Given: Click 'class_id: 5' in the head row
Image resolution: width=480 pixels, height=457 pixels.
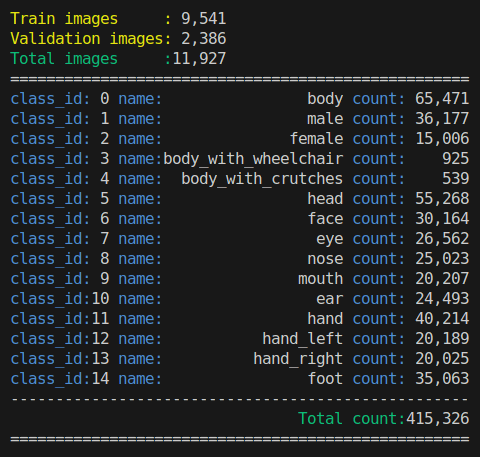Looking at the screenshot, I should point(60,199).
